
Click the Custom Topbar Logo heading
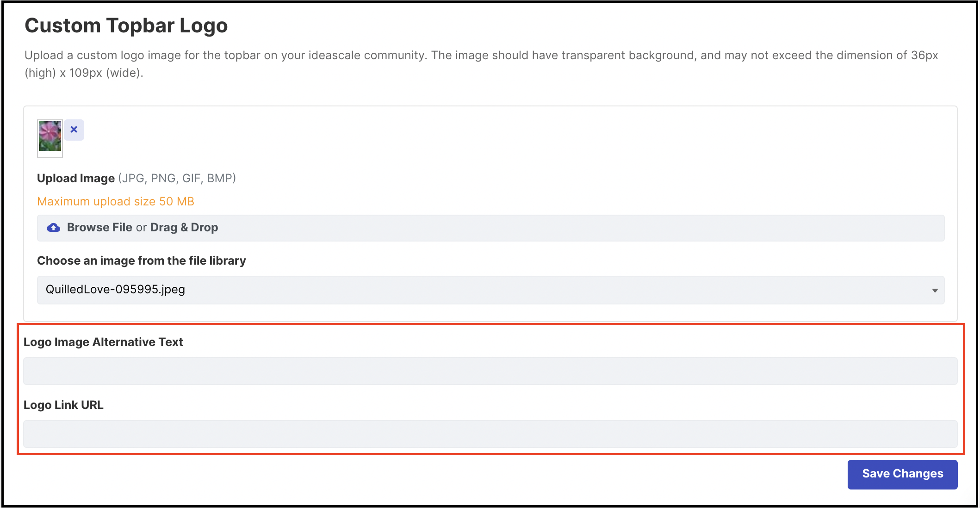coord(126,25)
